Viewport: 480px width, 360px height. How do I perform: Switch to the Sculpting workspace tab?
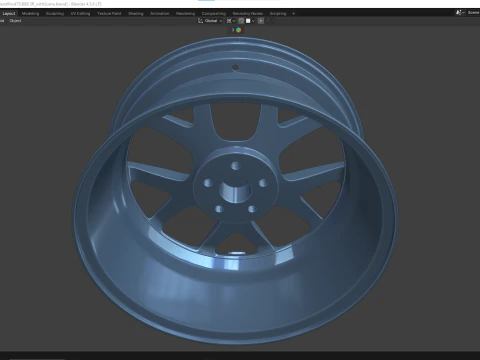click(55, 14)
